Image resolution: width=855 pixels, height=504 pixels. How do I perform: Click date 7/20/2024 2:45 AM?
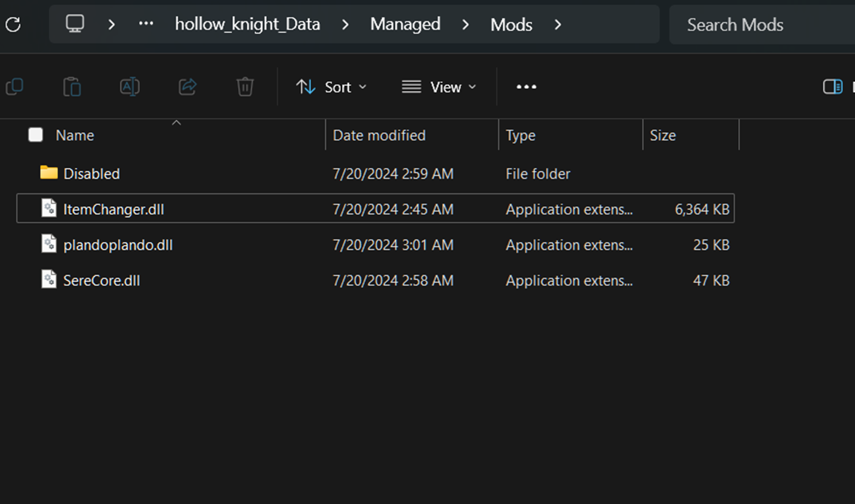pyautogui.click(x=393, y=210)
